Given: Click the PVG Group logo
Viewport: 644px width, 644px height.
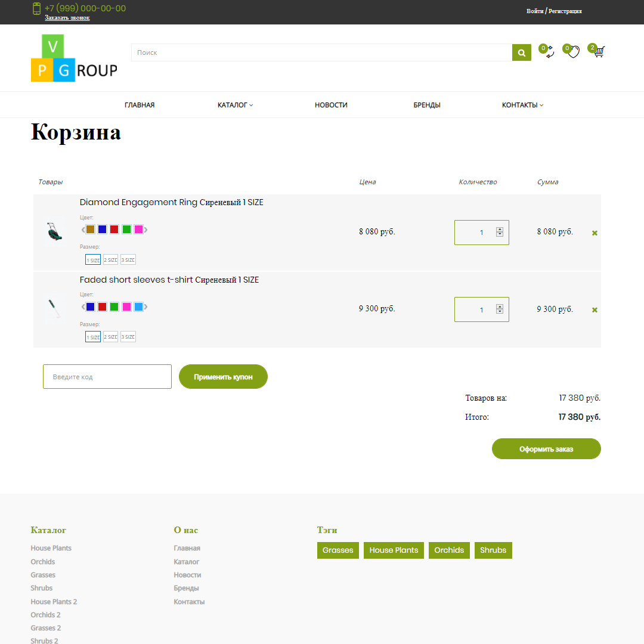Looking at the screenshot, I should coord(73,58).
